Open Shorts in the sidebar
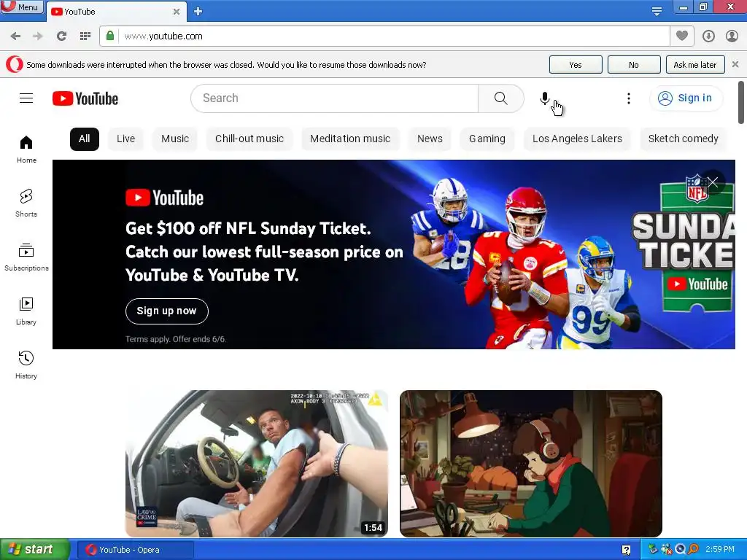 point(26,203)
